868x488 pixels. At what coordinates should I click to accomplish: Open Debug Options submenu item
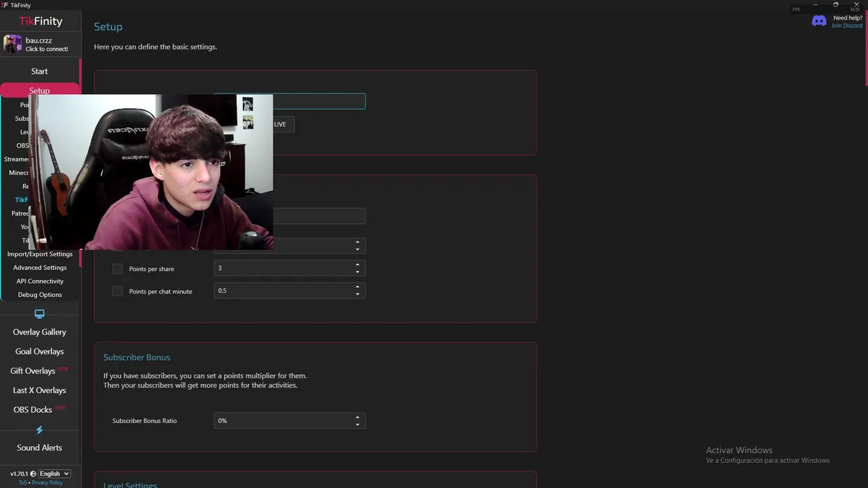click(40, 295)
